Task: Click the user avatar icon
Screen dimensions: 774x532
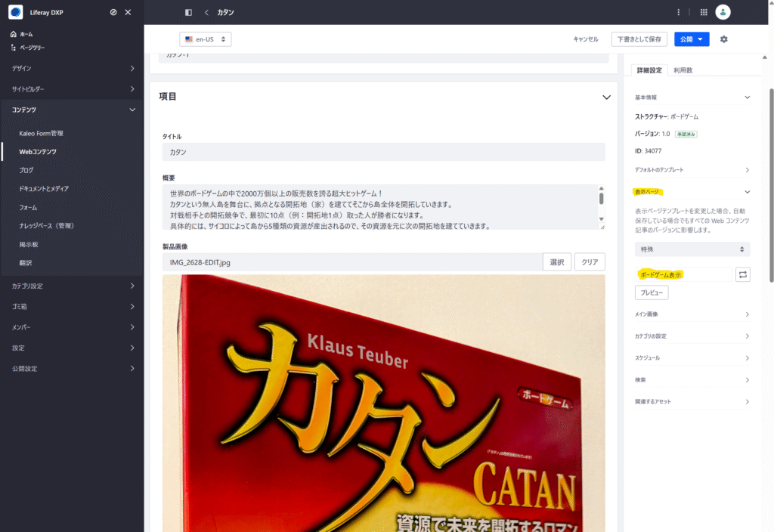Action: (x=723, y=12)
